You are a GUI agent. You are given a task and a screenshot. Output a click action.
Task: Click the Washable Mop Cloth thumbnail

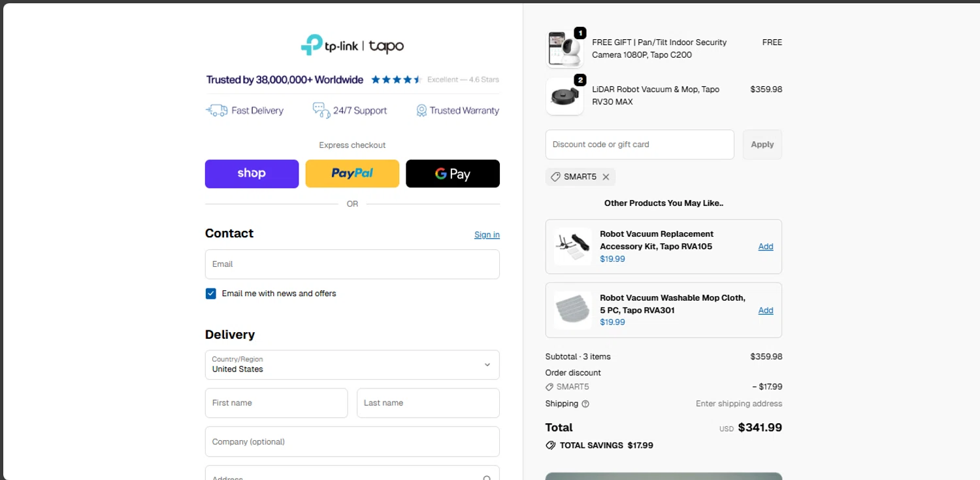(572, 310)
